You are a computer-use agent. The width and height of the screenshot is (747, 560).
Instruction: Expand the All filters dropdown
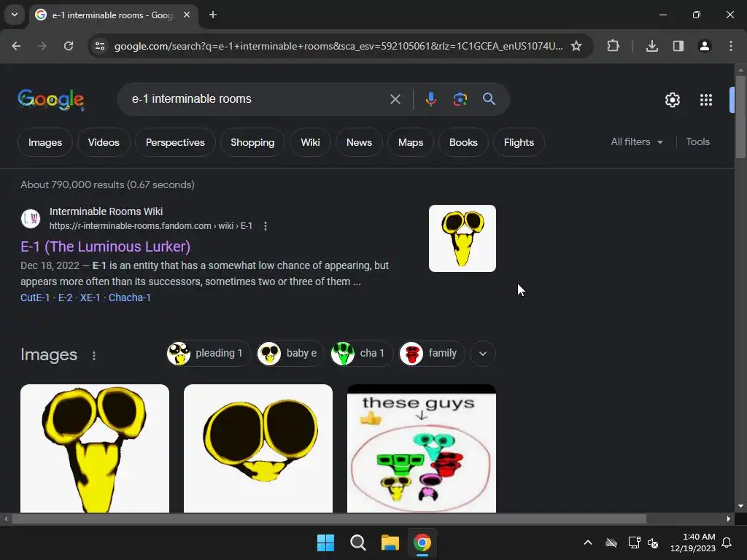click(x=637, y=142)
